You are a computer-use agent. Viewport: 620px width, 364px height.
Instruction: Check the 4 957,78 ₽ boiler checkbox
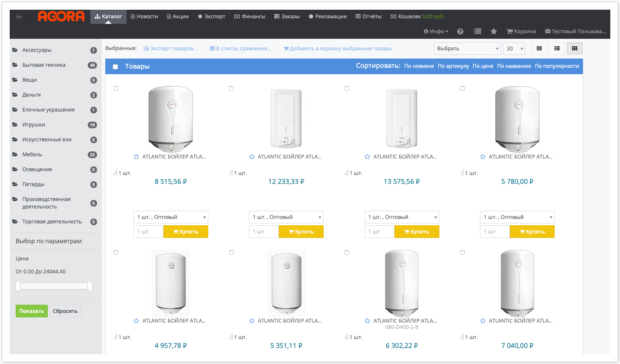(x=116, y=252)
